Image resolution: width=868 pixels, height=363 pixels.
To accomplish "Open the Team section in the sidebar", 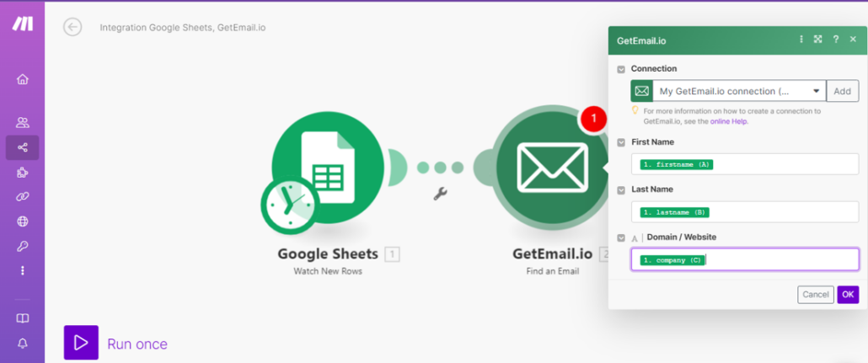I will (23, 122).
